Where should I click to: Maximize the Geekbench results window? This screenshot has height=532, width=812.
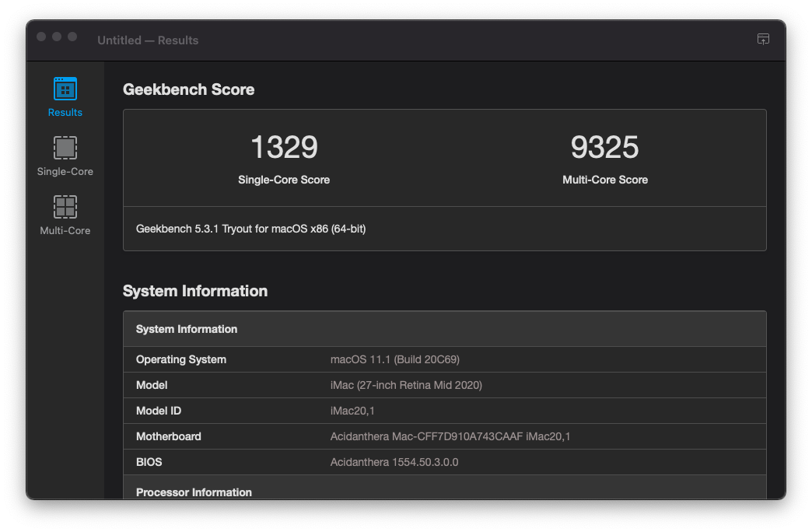[x=72, y=37]
